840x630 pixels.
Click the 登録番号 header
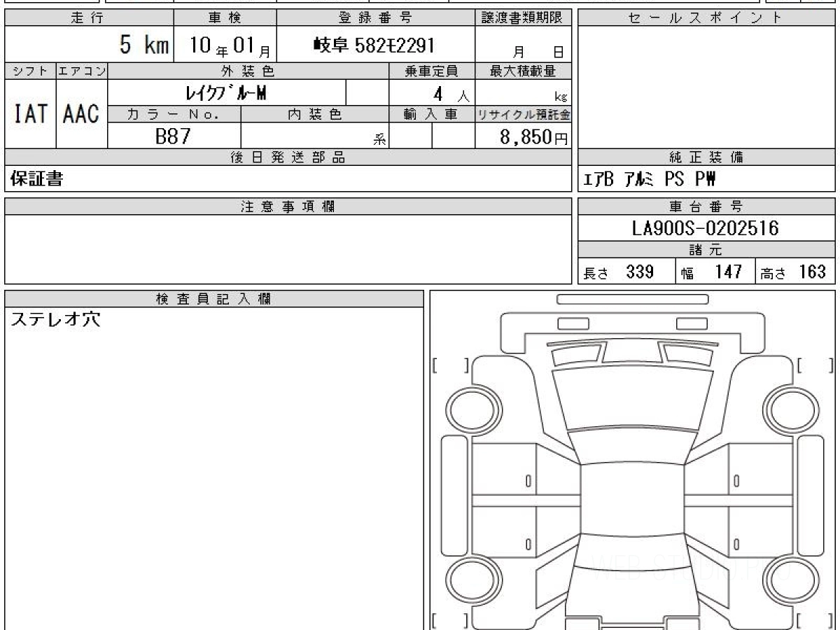[x=375, y=18]
